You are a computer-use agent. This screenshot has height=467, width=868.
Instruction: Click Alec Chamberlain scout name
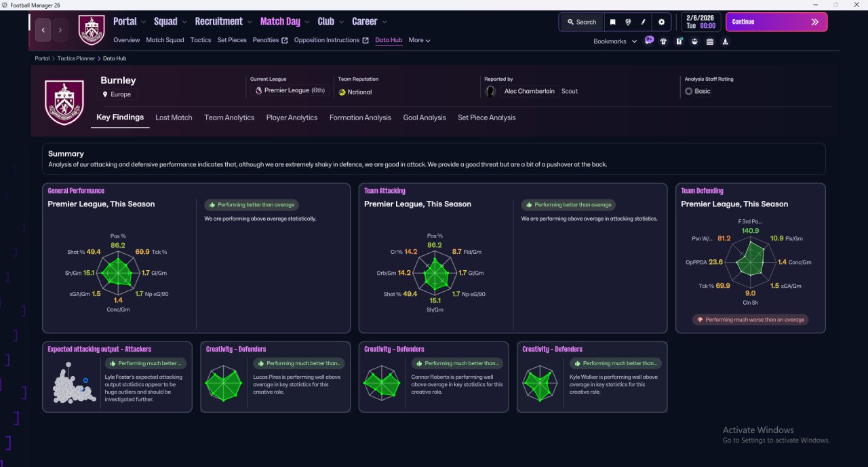point(530,91)
